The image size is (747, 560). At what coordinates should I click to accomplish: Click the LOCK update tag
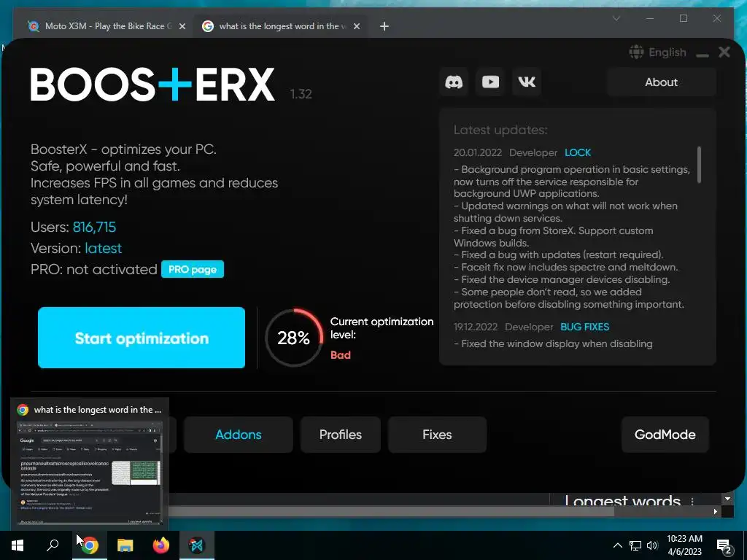coord(578,153)
